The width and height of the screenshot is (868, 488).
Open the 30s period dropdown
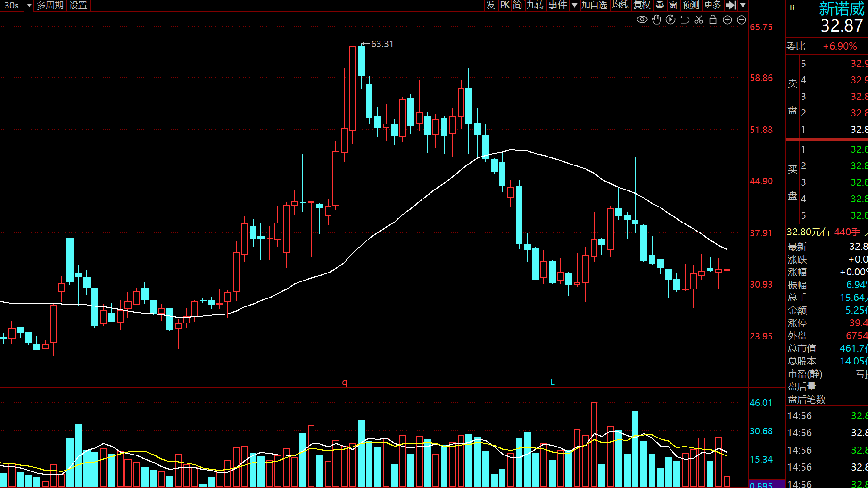[29, 5]
